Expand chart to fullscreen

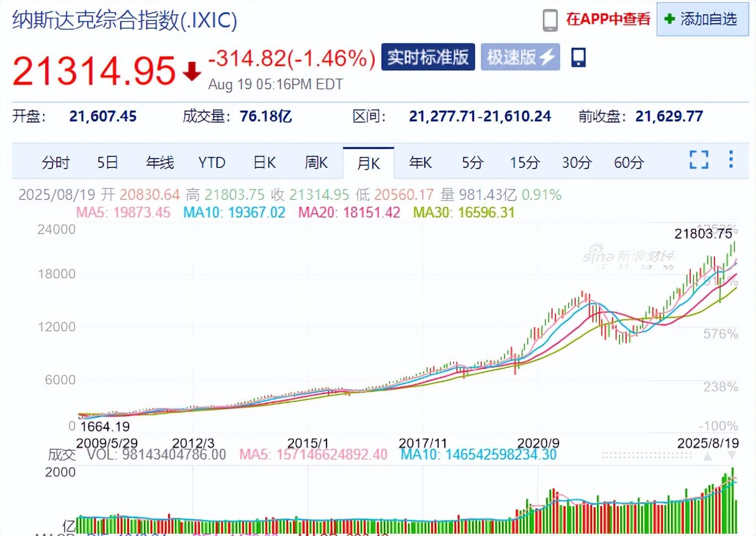tap(699, 160)
